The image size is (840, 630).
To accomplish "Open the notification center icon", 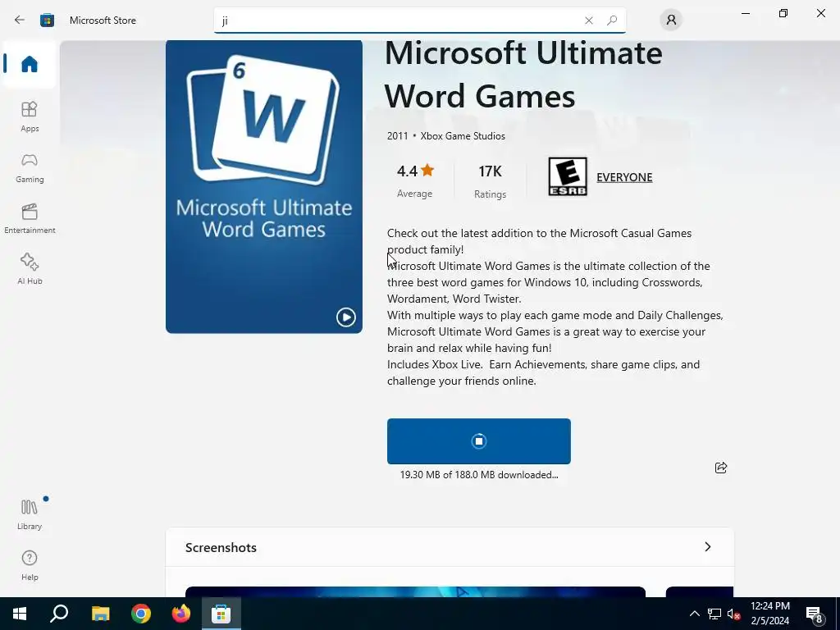I will click(x=815, y=614).
